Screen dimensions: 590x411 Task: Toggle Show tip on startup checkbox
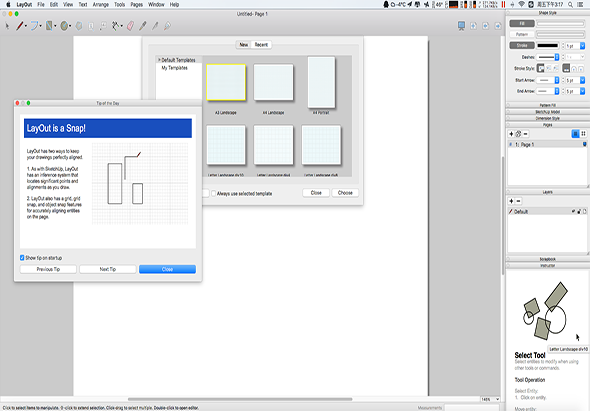tap(22, 258)
